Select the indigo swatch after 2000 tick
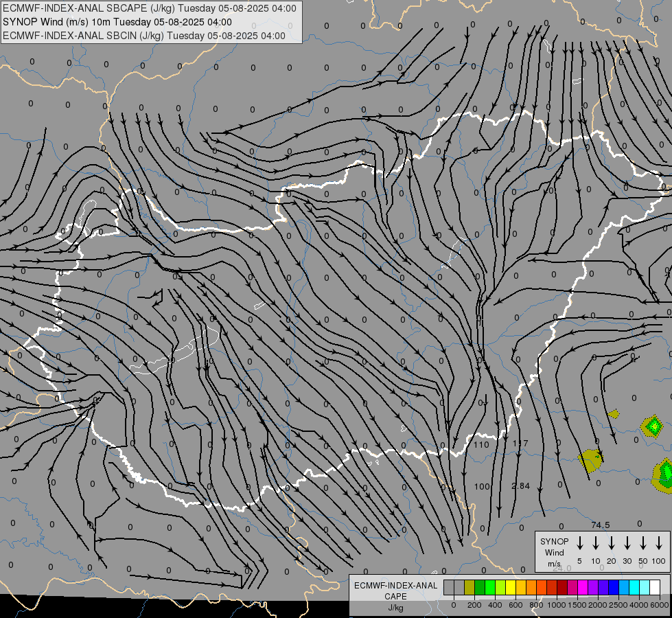 tap(603, 587)
